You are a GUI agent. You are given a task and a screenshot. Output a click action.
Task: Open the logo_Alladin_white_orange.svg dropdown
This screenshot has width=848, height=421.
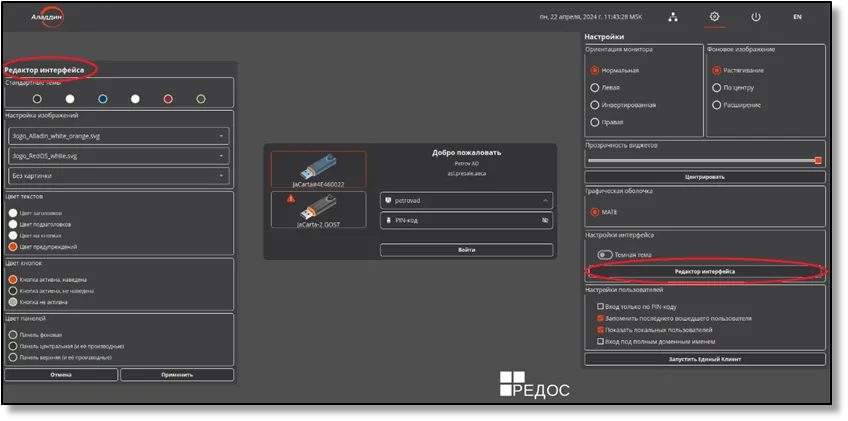(x=119, y=136)
